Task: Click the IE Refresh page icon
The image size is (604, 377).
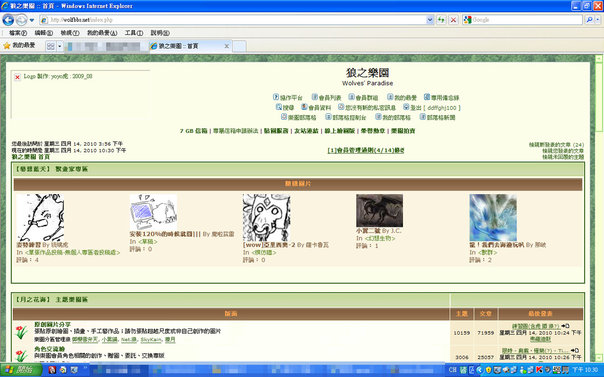Action: click(x=441, y=20)
